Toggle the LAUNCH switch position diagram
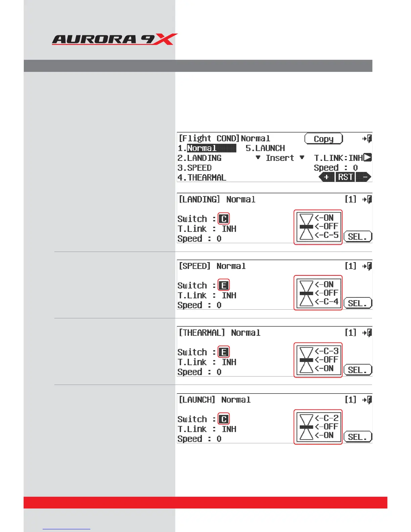Viewport: 411px width, 532px height. click(x=318, y=427)
